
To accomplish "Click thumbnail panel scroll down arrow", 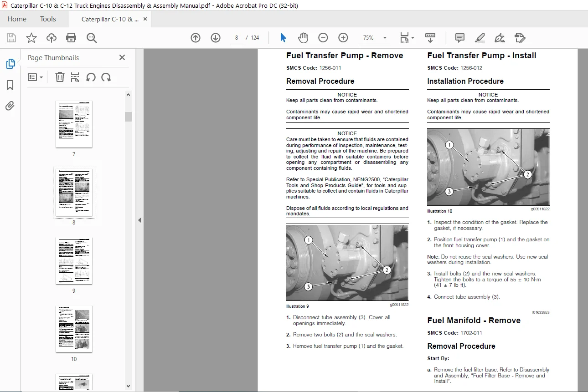I will pos(129,386).
